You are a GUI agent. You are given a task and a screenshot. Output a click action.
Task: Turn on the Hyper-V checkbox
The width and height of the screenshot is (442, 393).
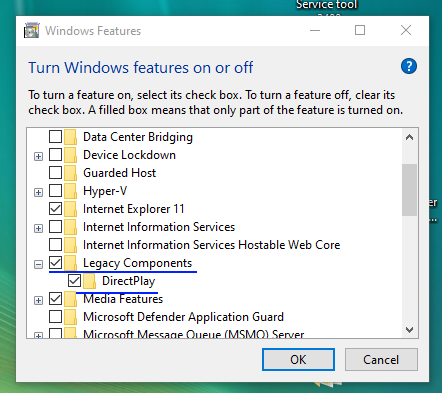coord(55,191)
